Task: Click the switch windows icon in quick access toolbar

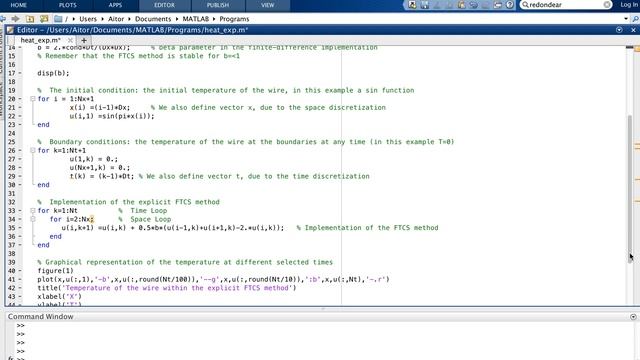Action: tap(498, 5)
